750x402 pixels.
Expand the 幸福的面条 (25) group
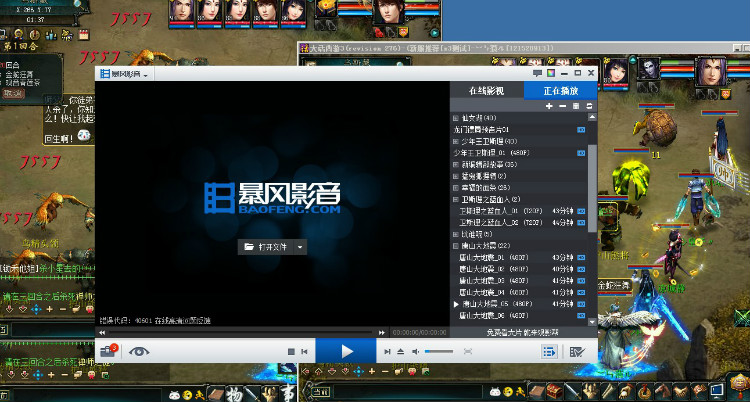click(x=455, y=188)
